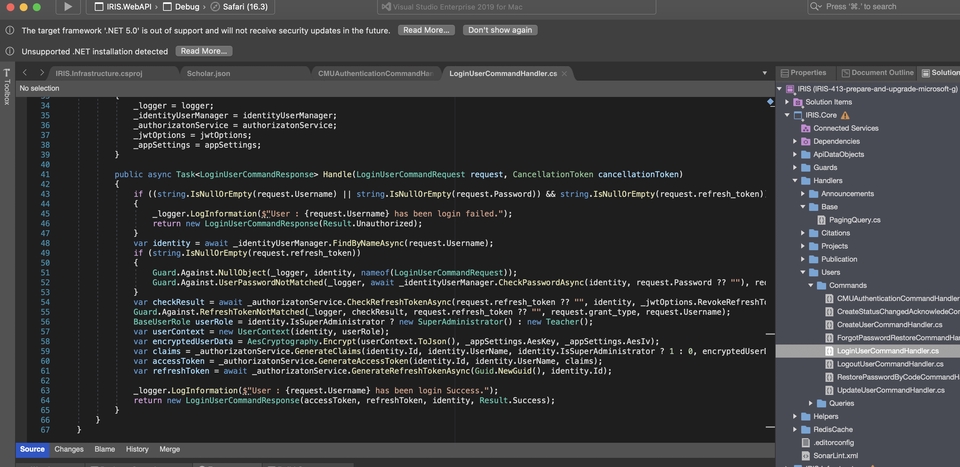Collapse the Handlers folder

[x=795, y=181]
